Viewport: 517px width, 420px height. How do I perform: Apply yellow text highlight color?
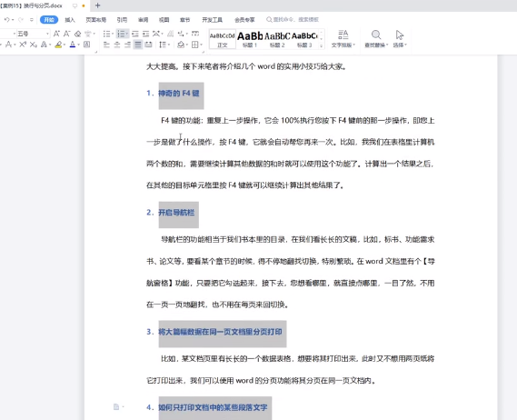pos(58,45)
